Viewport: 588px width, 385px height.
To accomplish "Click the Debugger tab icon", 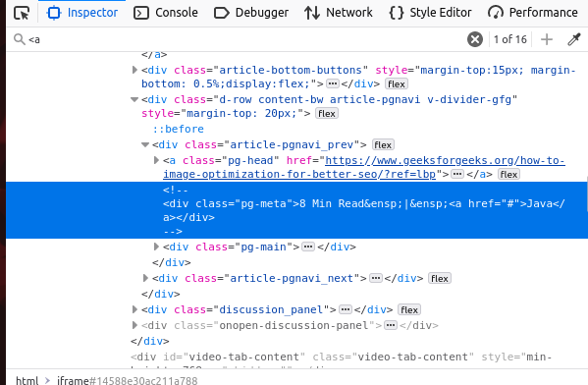I will click(x=221, y=13).
